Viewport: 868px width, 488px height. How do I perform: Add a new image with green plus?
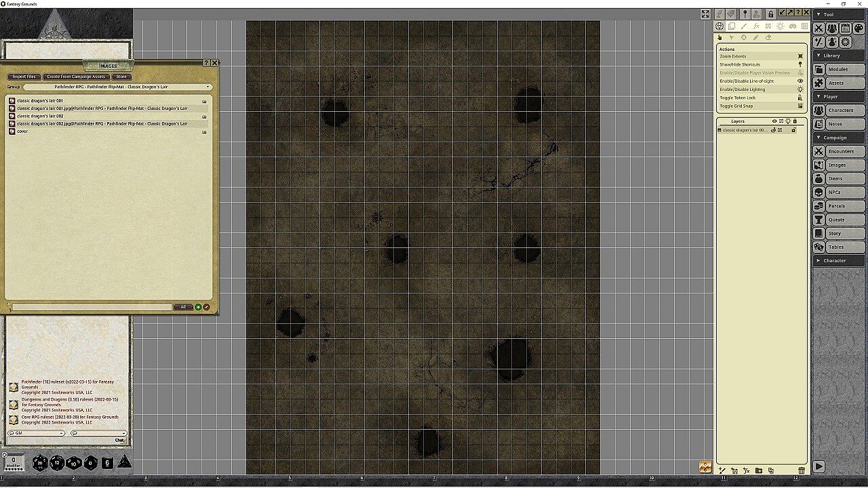tap(198, 307)
